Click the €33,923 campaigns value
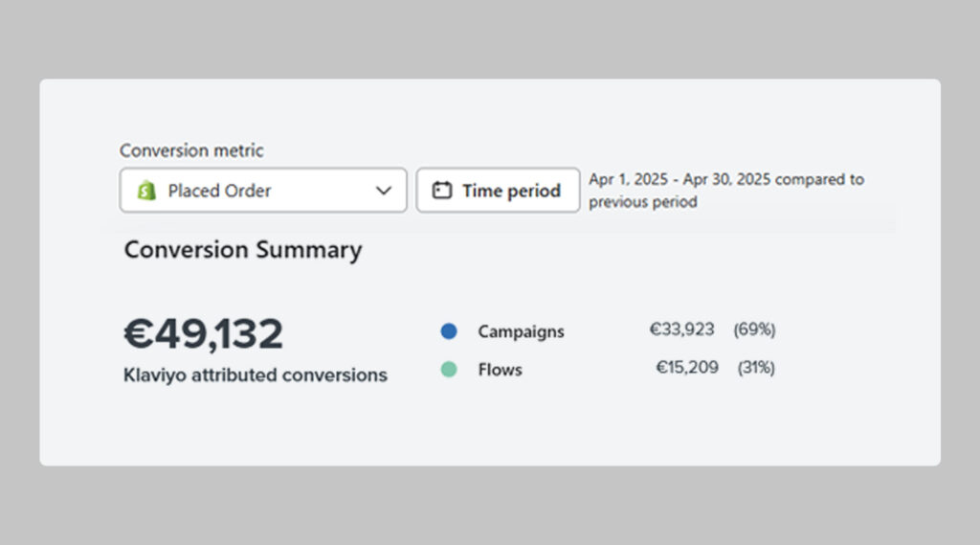This screenshot has height=545, width=980. click(x=681, y=329)
